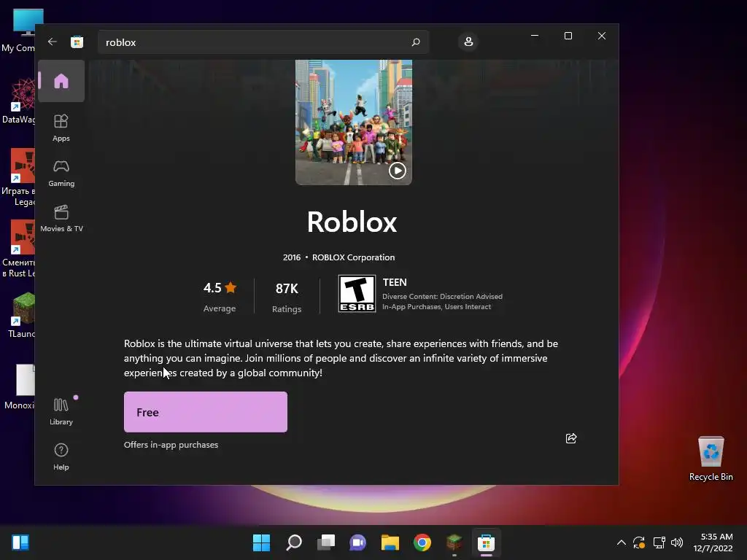Click the ESRB Teen rating badge
The width and height of the screenshot is (747, 560).
coord(357,294)
